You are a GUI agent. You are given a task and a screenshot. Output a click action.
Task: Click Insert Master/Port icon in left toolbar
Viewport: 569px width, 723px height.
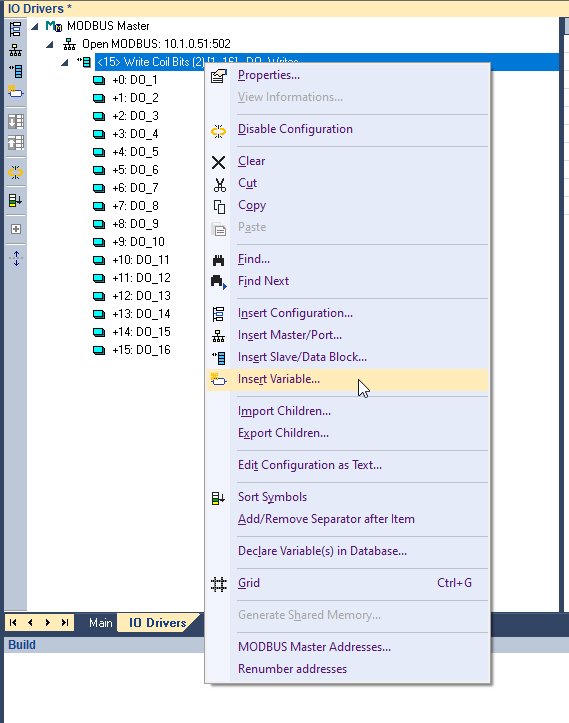[15, 50]
